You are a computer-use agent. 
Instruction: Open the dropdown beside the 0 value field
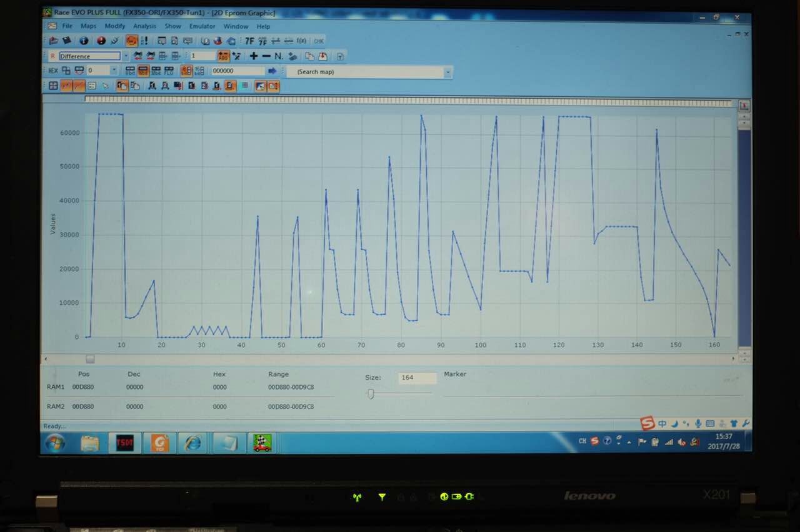click(113, 71)
